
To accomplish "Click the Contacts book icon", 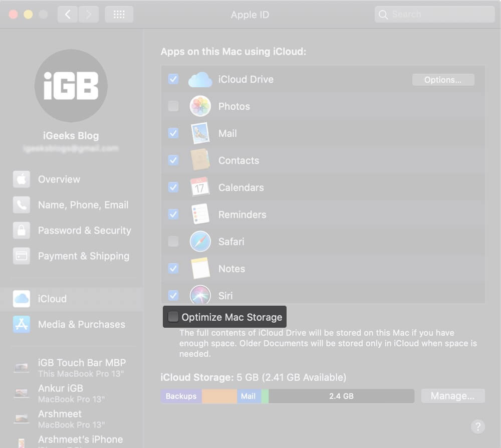I will pyautogui.click(x=200, y=159).
